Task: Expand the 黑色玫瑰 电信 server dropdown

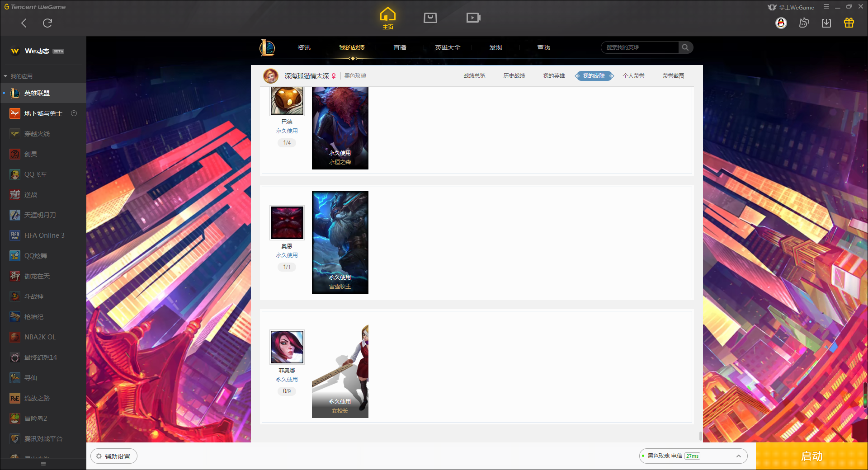Action: tap(693, 456)
